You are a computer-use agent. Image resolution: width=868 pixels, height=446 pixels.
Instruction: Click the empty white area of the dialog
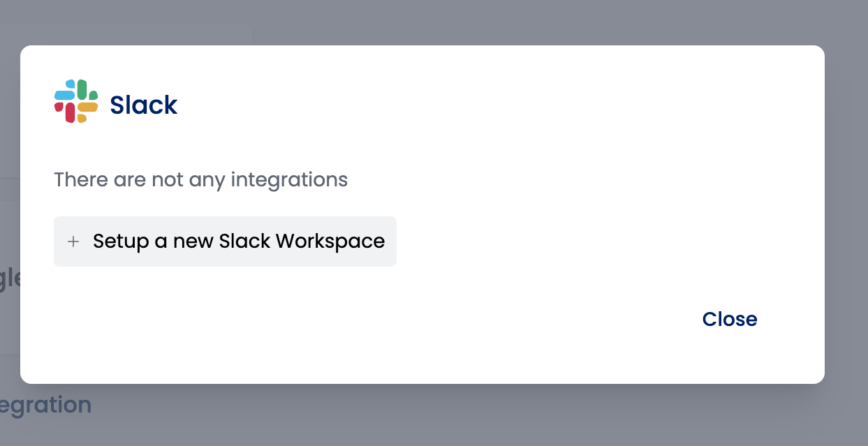[559, 174]
